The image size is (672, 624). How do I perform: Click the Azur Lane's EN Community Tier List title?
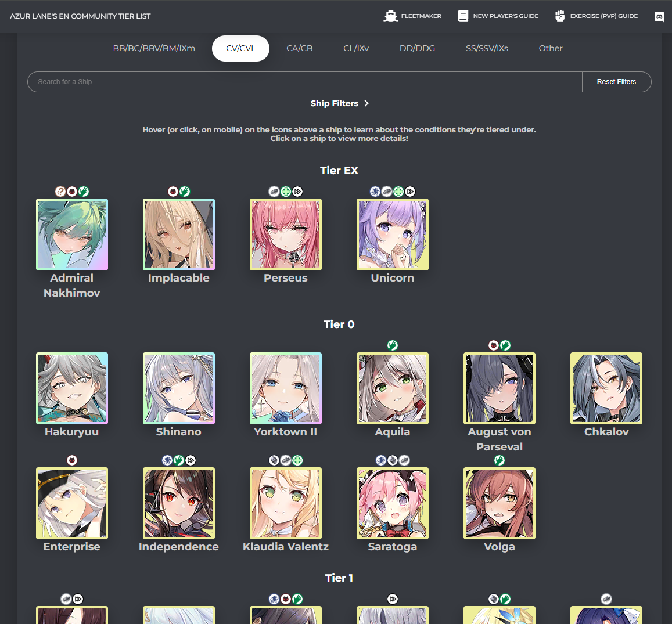click(80, 16)
